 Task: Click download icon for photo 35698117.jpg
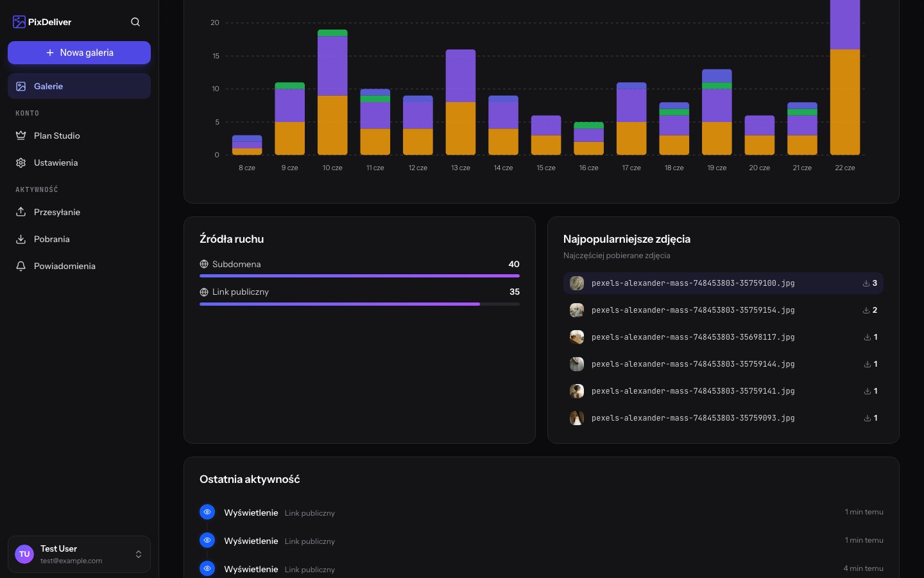pyautogui.click(x=867, y=337)
